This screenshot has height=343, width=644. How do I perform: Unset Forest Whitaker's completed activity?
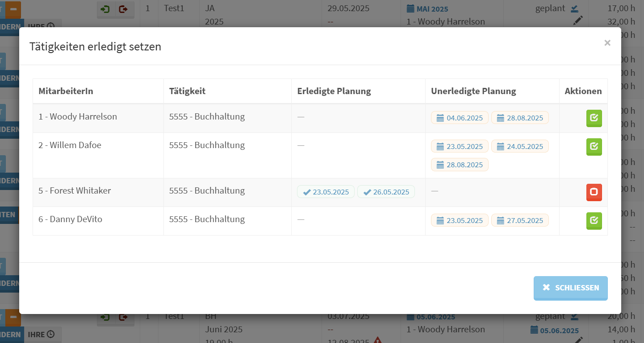coord(594,192)
